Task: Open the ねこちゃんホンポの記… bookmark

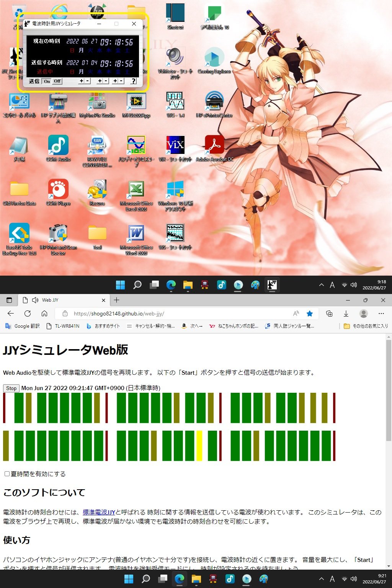Action: tap(234, 326)
